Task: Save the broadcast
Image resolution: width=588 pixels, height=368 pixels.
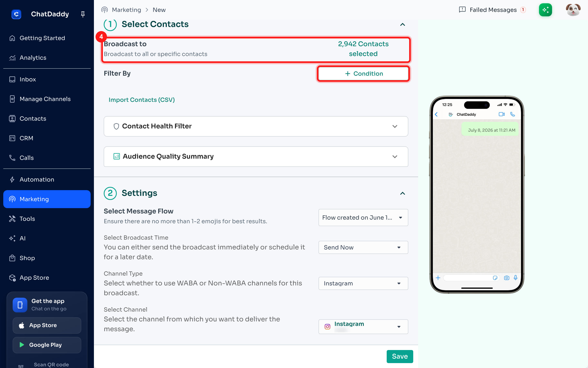Action: coord(400,356)
